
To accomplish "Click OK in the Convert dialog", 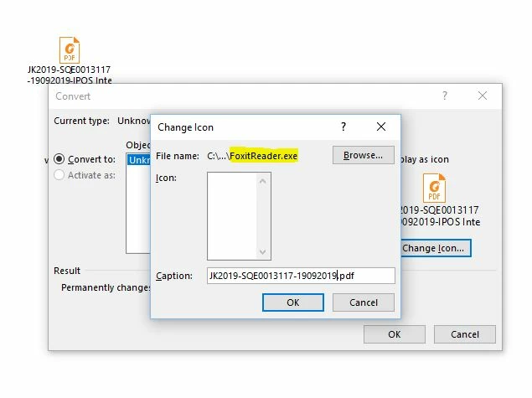I will (x=395, y=334).
